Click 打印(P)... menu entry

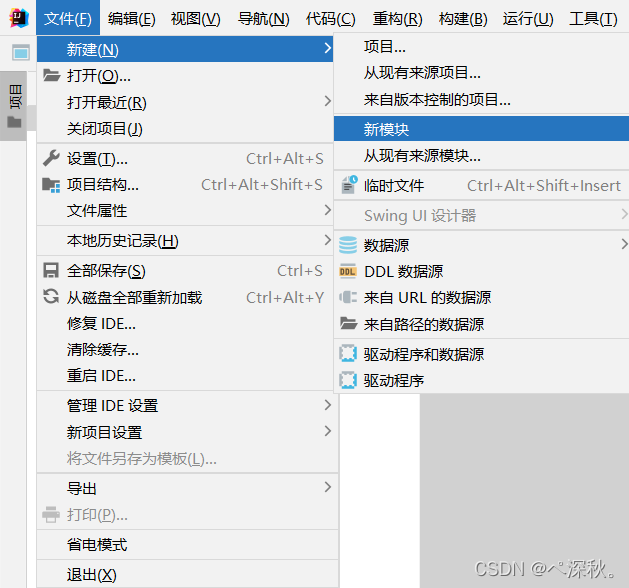[x=187, y=515]
